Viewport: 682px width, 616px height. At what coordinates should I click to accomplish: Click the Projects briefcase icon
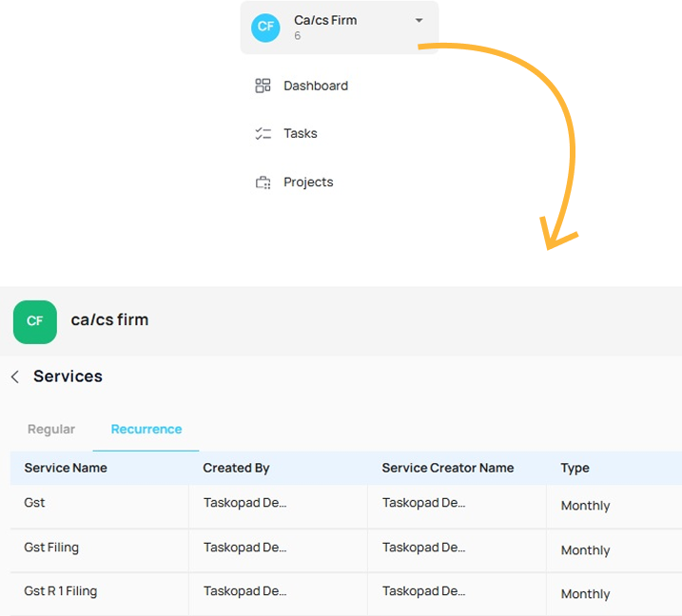tap(263, 183)
